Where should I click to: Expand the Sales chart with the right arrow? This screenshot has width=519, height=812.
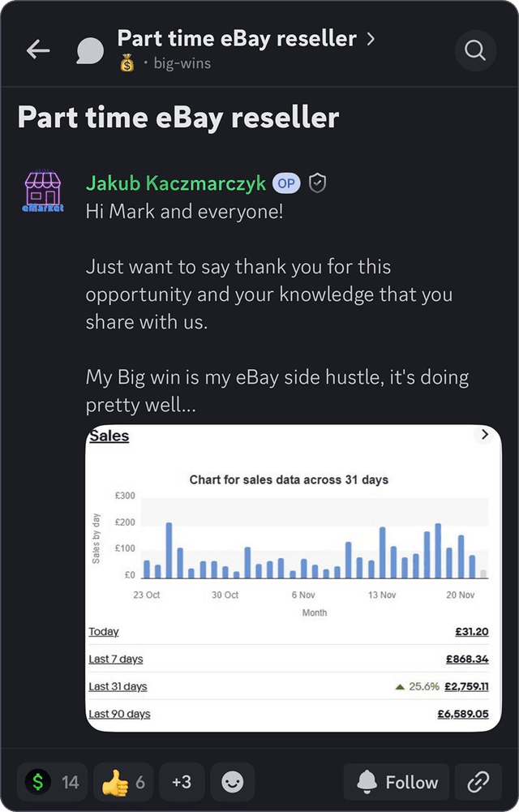(x=487, y=435)
